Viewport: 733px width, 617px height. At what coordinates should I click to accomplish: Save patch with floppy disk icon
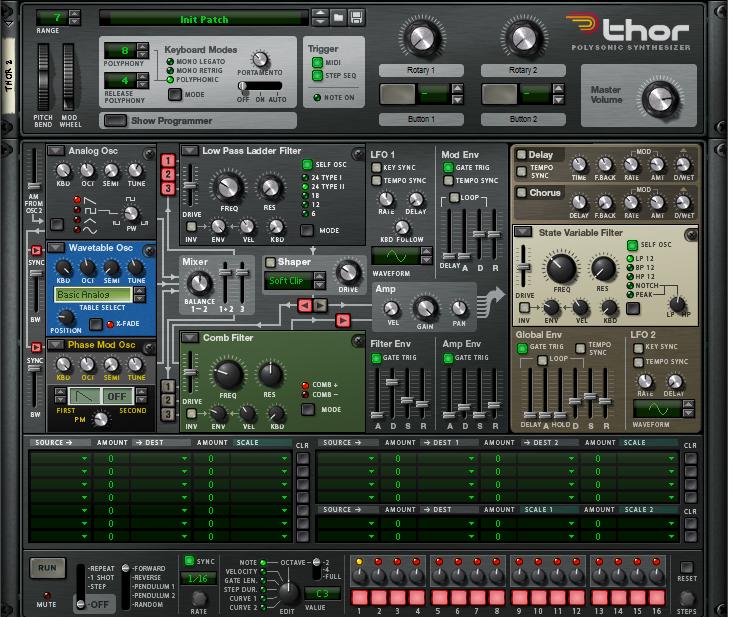coord(356,18)
